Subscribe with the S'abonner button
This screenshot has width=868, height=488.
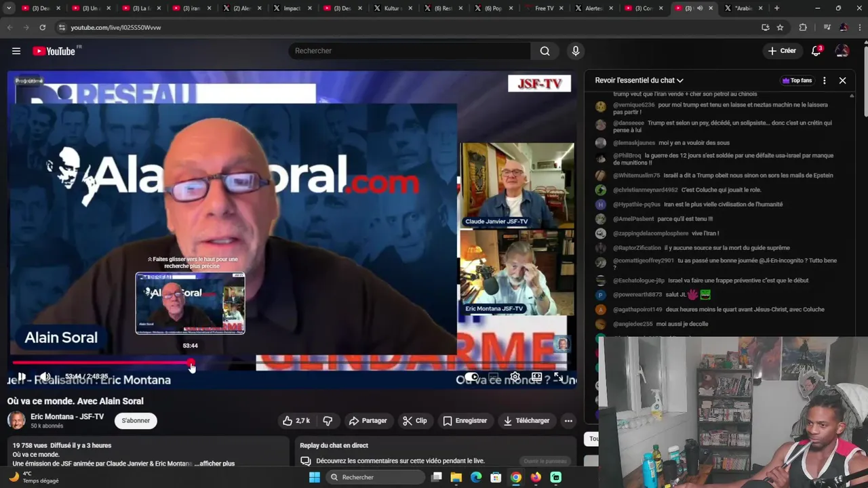click(136, 421)
